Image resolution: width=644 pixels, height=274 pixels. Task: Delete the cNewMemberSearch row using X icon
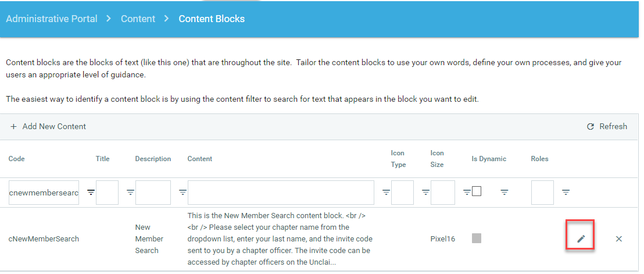tap(618, 239)
